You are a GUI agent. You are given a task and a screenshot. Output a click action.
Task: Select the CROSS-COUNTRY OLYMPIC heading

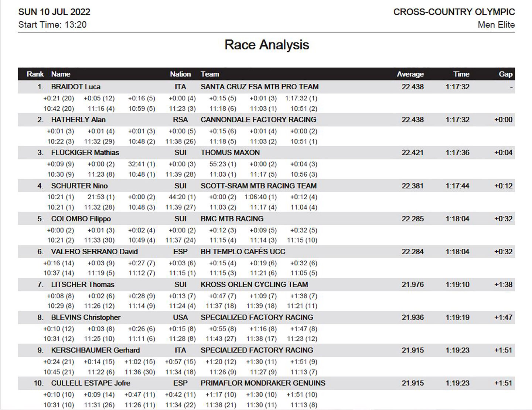tap(454, 12)
